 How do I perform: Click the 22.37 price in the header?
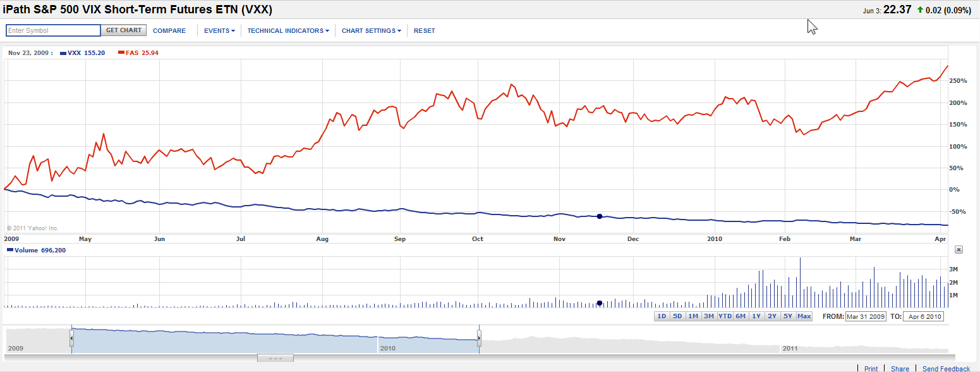897,9
